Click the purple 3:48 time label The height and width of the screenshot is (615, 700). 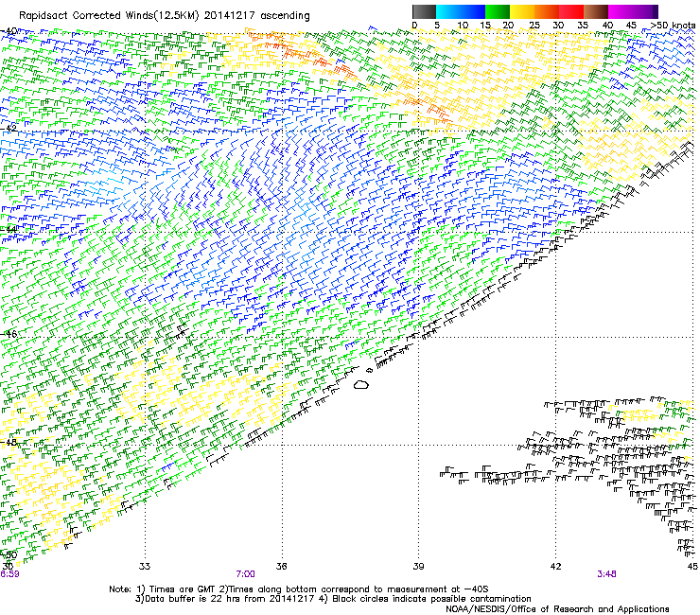tap(606, 574)
